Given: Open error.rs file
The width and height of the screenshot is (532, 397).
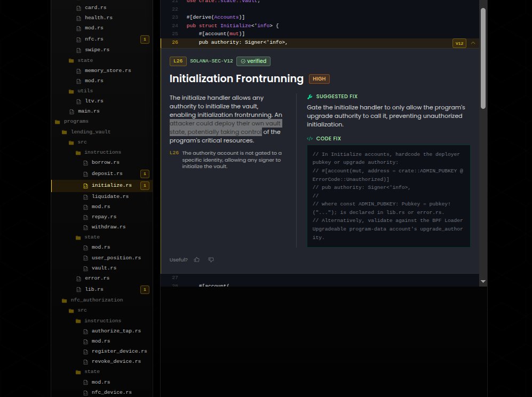Looking at the screenshot, I should [x=97, y=278].
